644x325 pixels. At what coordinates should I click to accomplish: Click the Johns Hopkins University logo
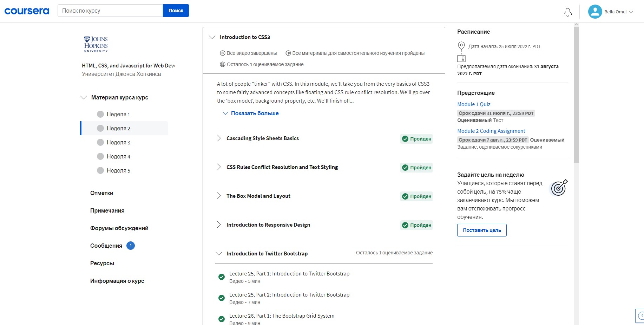point(96,44)
